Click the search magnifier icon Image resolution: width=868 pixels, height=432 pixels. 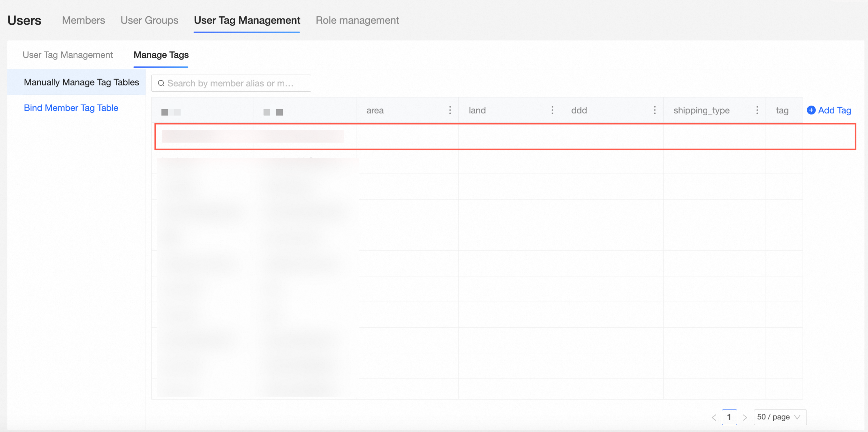161,83
